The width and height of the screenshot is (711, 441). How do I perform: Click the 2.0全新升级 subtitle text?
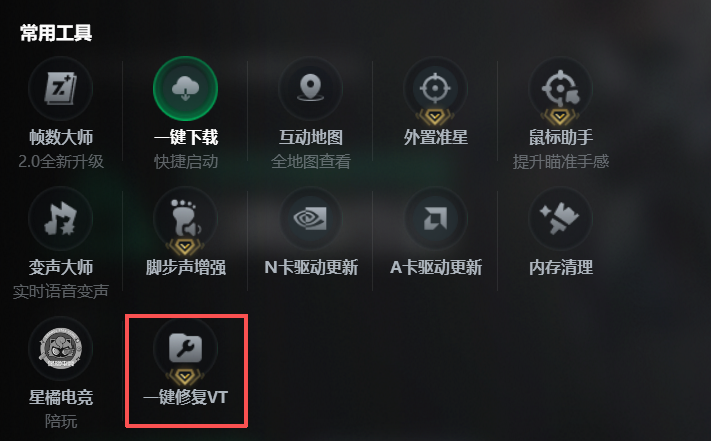pyautogui.click(x=61, y=161)
